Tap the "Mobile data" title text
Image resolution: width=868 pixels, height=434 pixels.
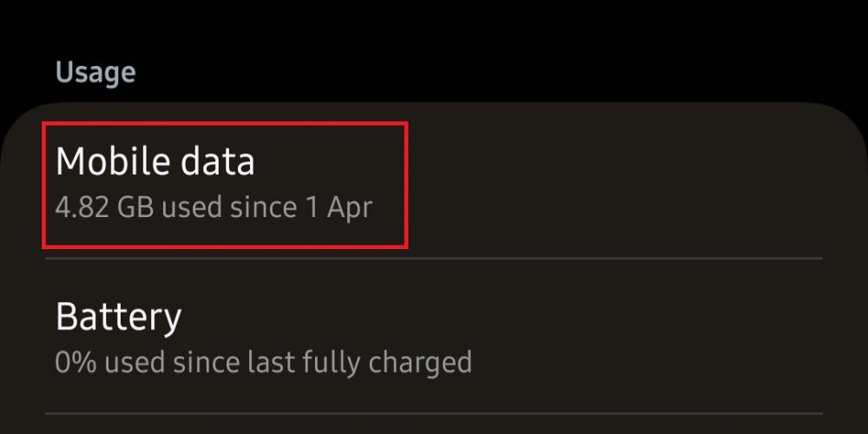pos(155,162)
